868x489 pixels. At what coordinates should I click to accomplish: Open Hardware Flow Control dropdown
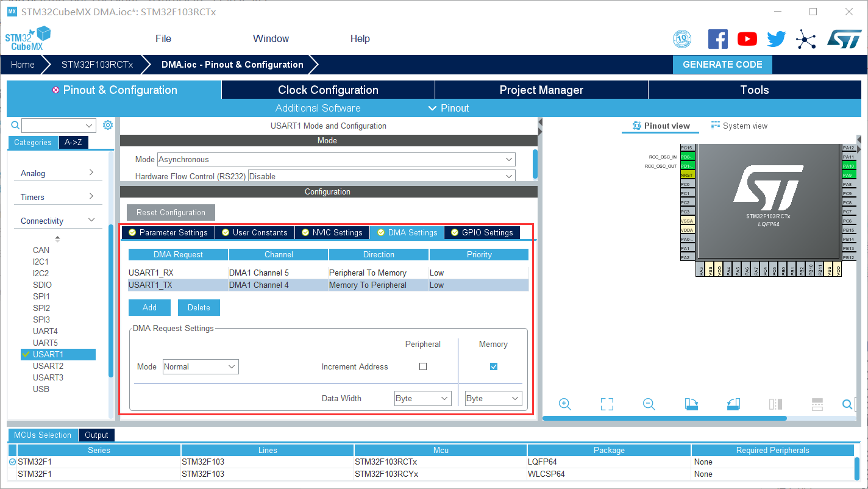382,176
